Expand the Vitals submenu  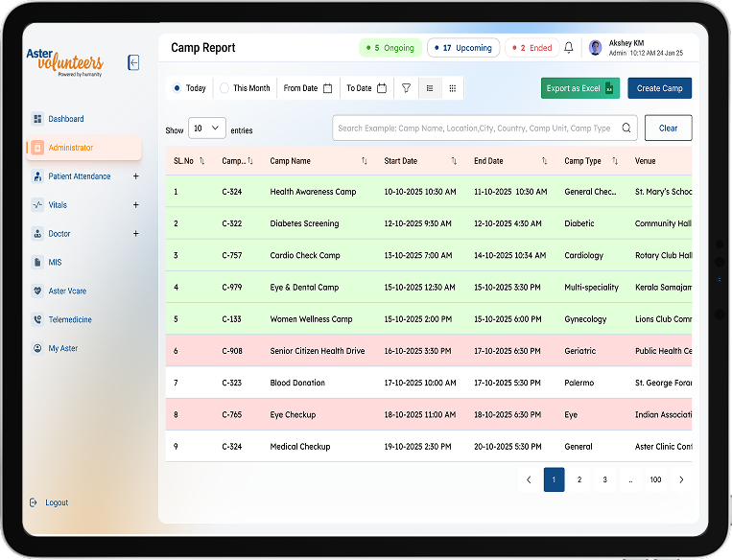coord(135,205)
